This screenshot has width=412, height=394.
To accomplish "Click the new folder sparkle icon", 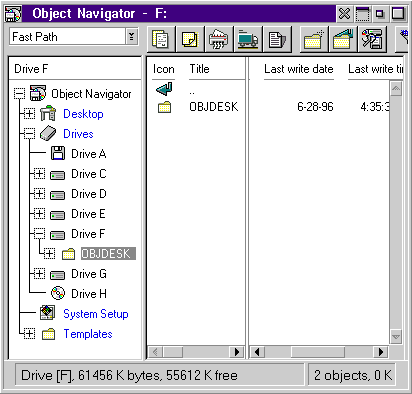I will (x=314, y=39).
